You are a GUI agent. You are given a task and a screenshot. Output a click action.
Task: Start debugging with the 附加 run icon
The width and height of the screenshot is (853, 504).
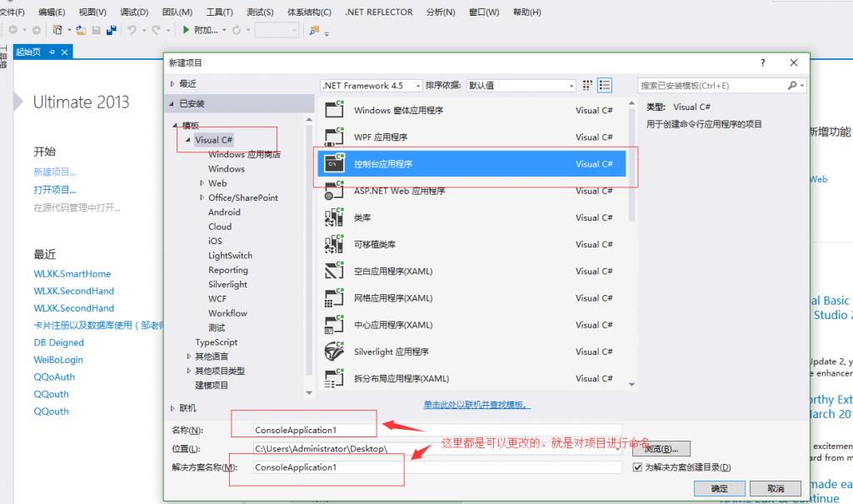(187, 28)
